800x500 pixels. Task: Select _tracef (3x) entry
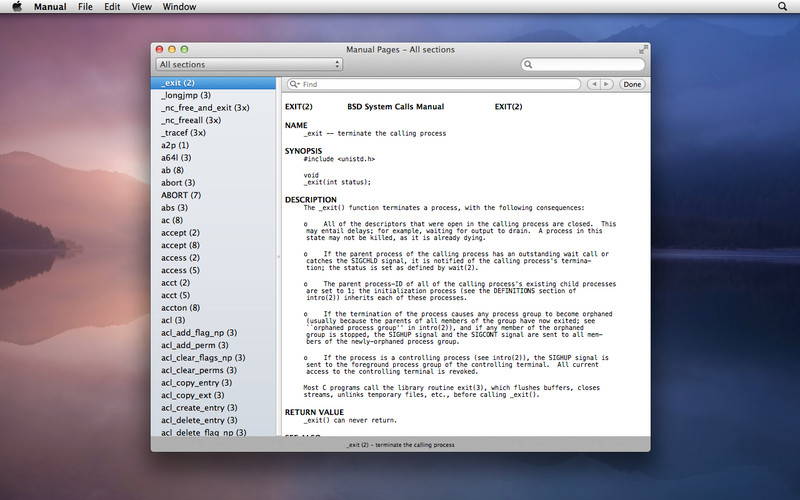coord(213,133)
